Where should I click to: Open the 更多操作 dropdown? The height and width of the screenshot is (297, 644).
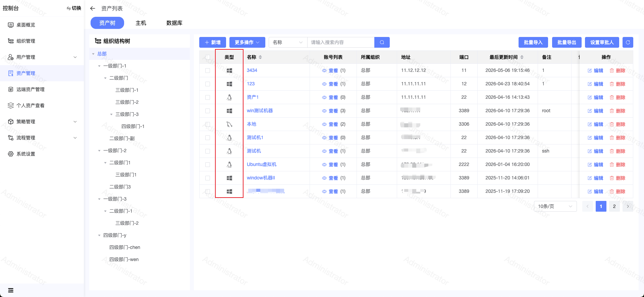[x=247, y=42]
